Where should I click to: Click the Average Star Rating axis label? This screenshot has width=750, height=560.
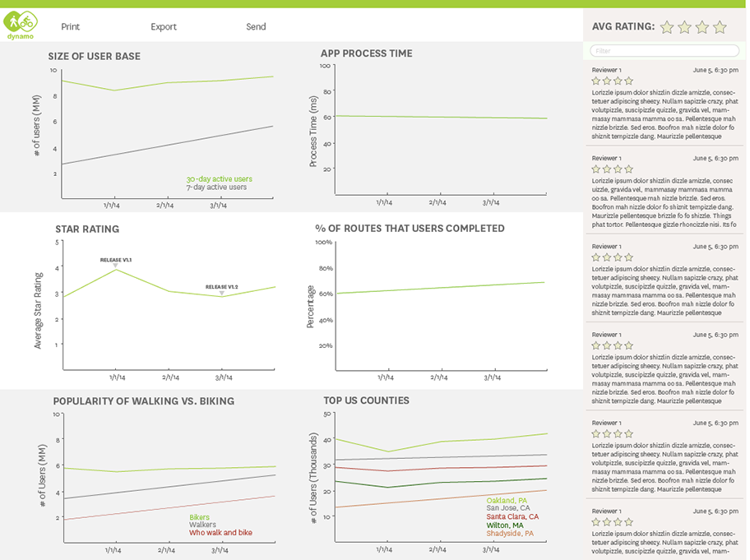pyautogui.click(x=38, y=311)
